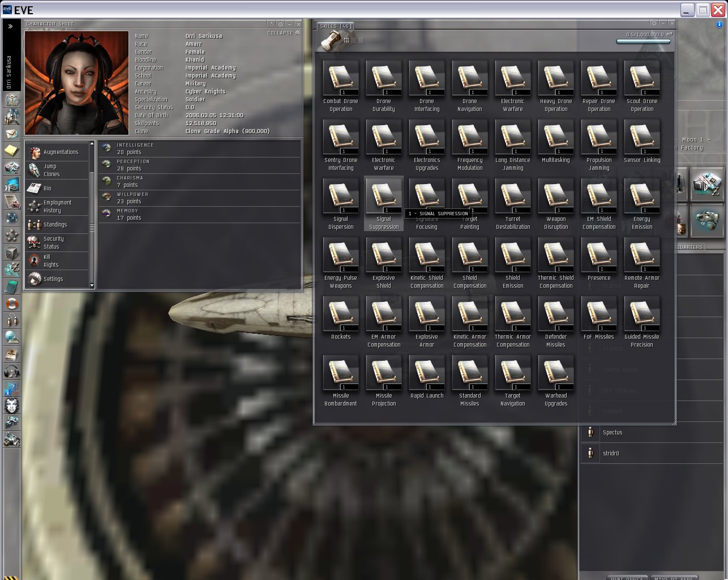The height and width of the screenshot is (580, 728).
Task: Expand the left sidebar with double-arrow
Action: [10, 26]
